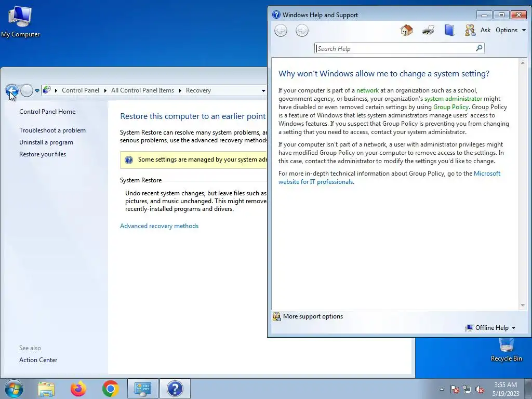The image size is (532, 399).
Task: Select All Control Panel Items breadcrumb
Action: coord(142,90)
